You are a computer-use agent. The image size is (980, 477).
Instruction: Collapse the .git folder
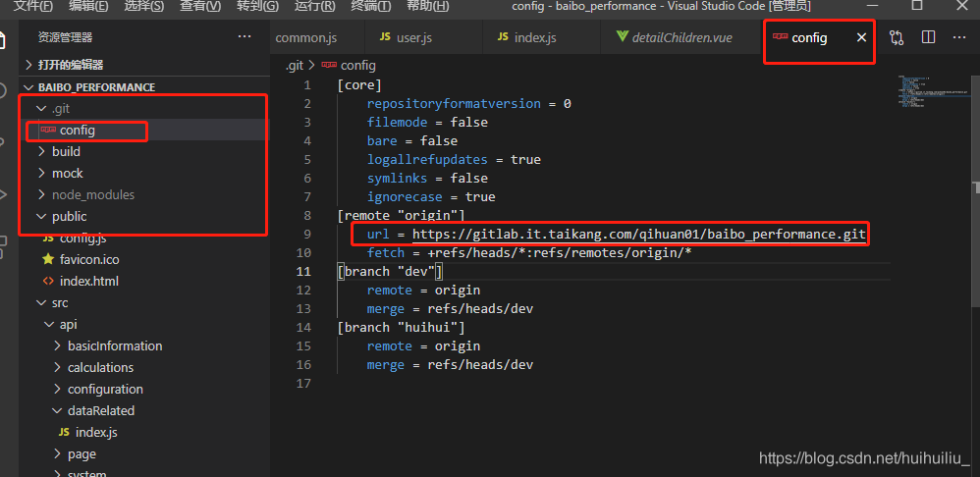(145, 109)
